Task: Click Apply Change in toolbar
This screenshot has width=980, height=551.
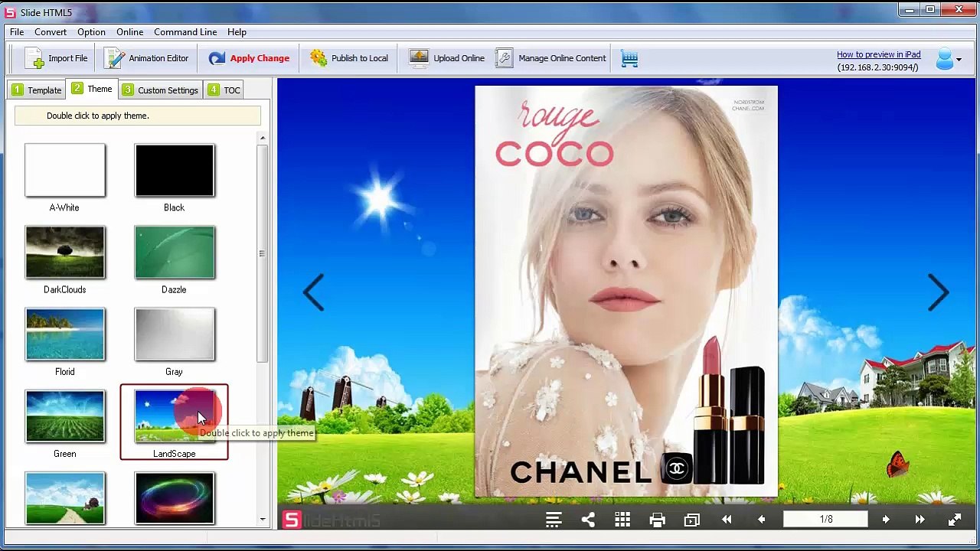Action: (249, 58)
